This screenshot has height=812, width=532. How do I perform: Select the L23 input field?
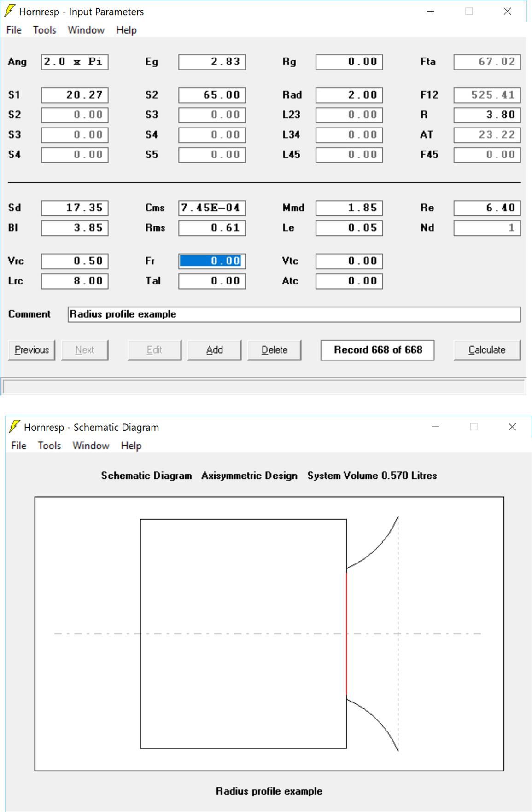click(x=349, y=115)
